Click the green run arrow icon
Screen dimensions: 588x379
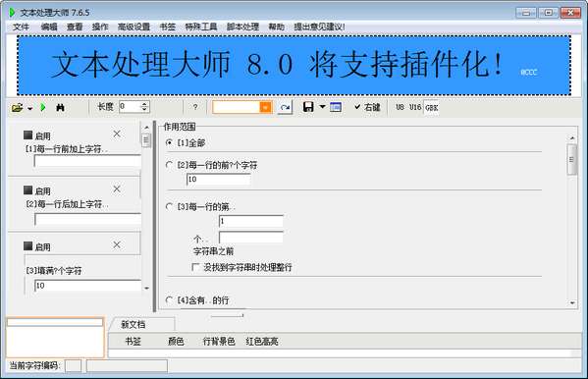click(43, 107)
